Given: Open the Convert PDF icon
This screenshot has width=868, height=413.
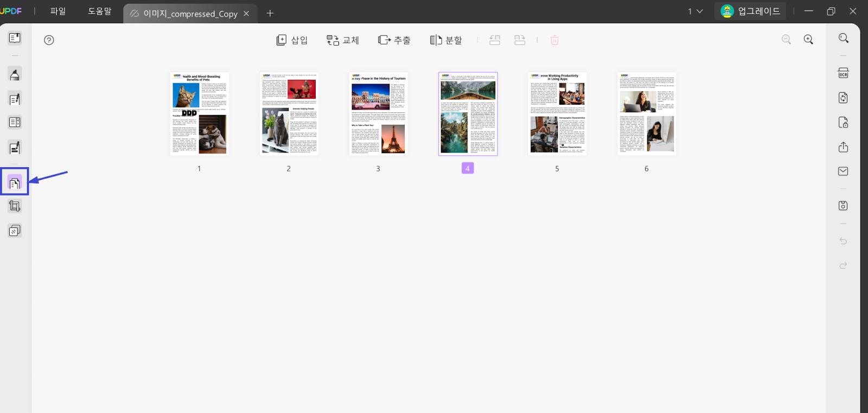Looking at the screenshot, I should coord(843,98).
